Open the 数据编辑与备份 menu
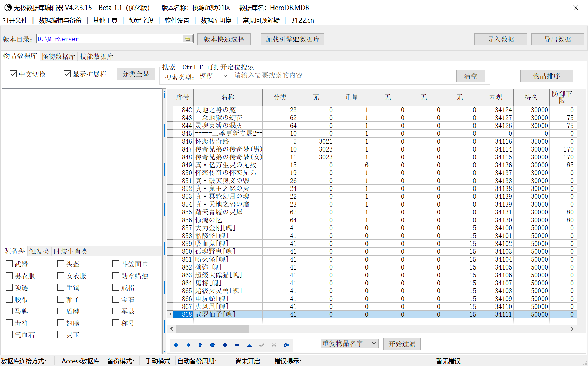This screenshot has height=366, width=588. pos(60,21)
